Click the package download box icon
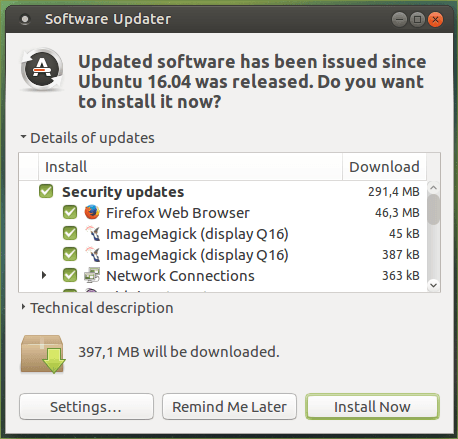Screen dimensions: 458x439 (x=43, y=354)
